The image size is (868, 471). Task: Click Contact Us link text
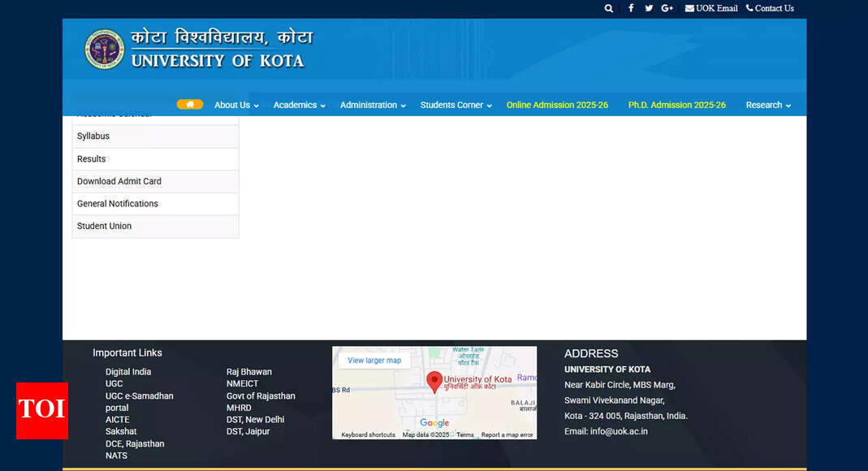click(x=775, y=8)
